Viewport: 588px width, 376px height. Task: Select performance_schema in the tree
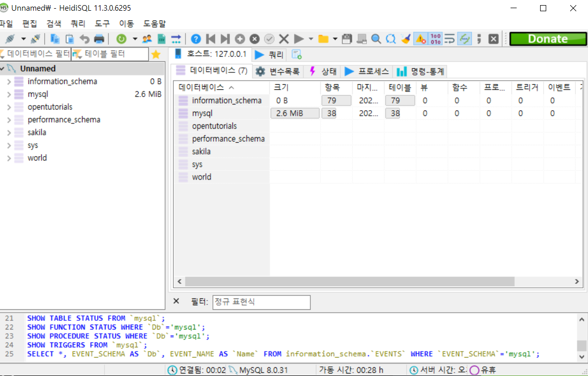(64, 120)
